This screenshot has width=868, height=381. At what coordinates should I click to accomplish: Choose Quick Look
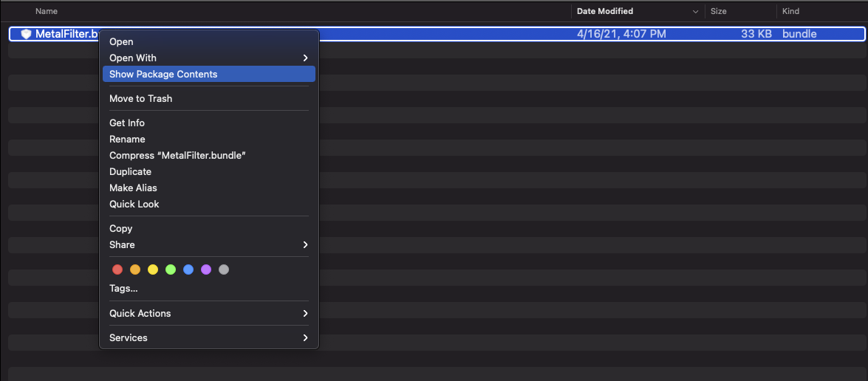(209, 204)
